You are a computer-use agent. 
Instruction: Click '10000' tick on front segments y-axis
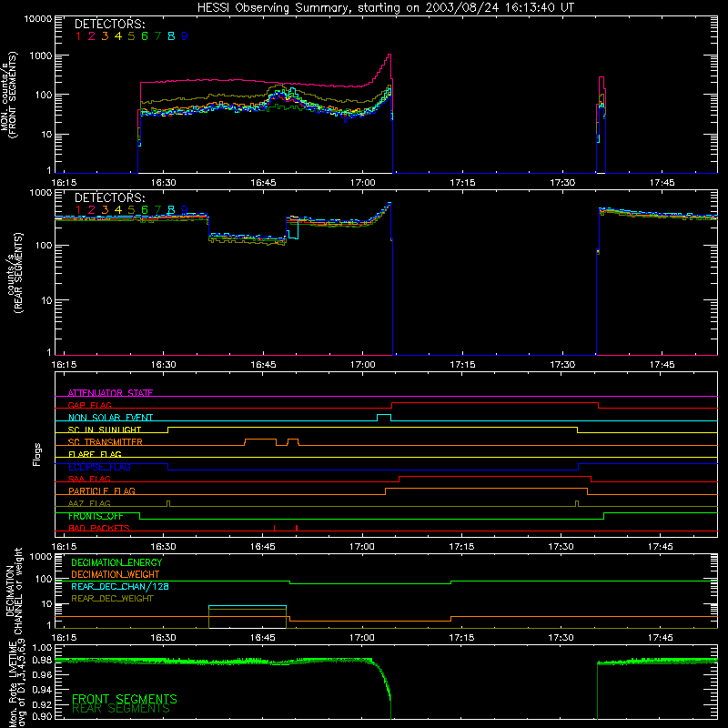(x=38, y=19)
